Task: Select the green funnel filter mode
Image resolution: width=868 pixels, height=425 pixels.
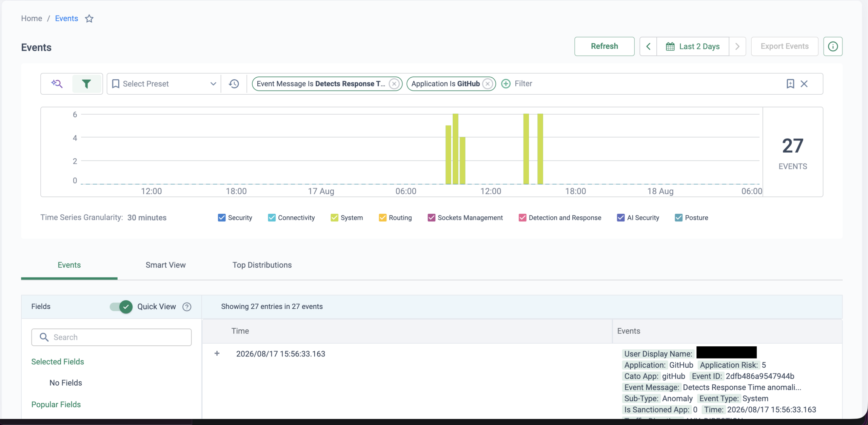Action: (86, 83)
